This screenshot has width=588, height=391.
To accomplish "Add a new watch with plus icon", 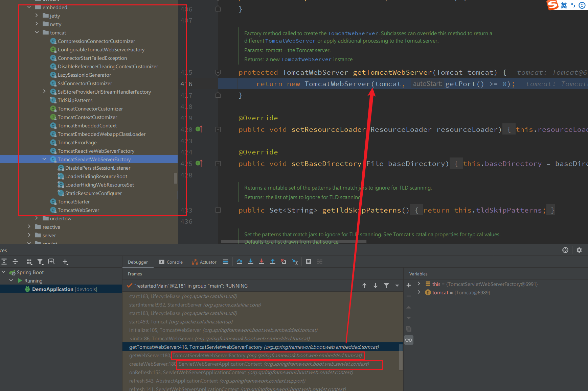I will coord(409,285).
